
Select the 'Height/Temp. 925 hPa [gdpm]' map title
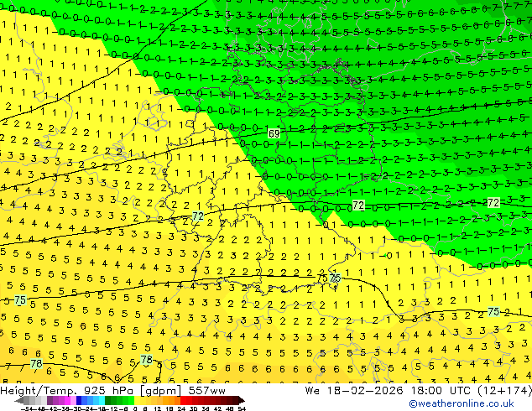91,391
